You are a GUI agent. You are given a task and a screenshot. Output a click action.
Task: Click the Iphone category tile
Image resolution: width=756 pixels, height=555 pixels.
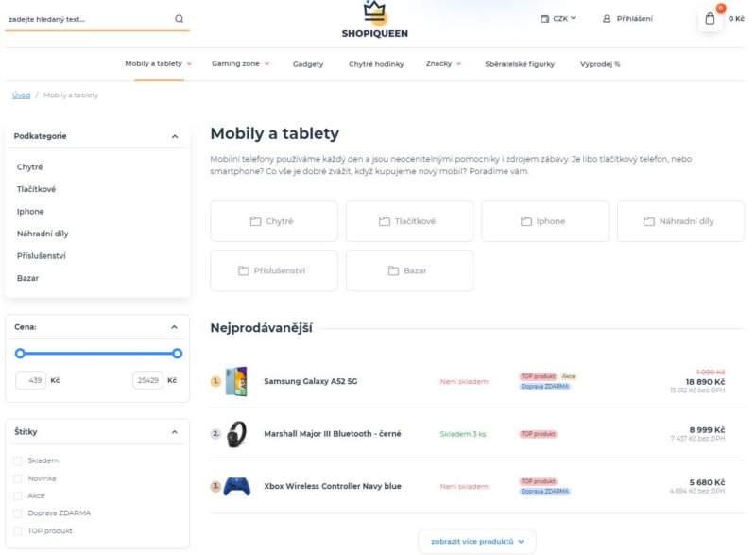click(545, 221)
